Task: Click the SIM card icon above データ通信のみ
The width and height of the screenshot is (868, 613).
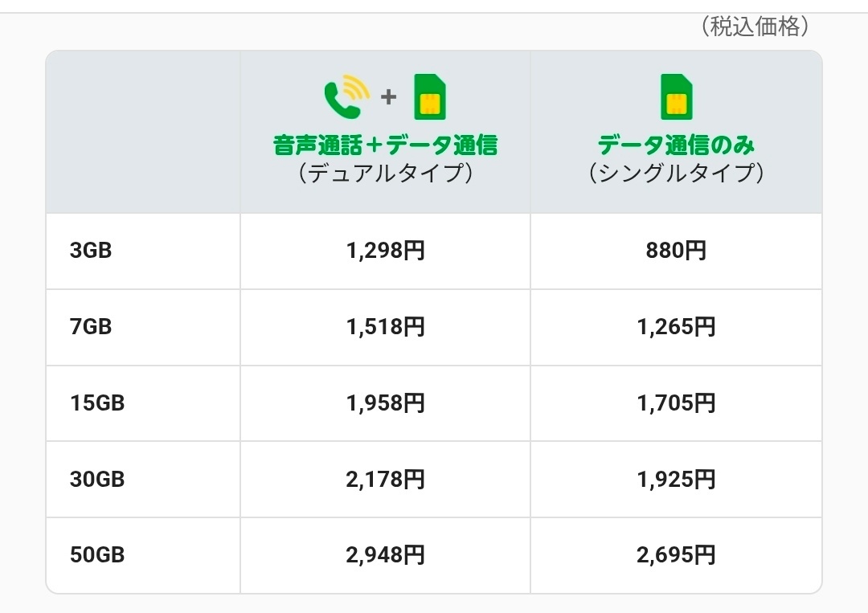Action: pyautogui.click(x=676, y=96)
